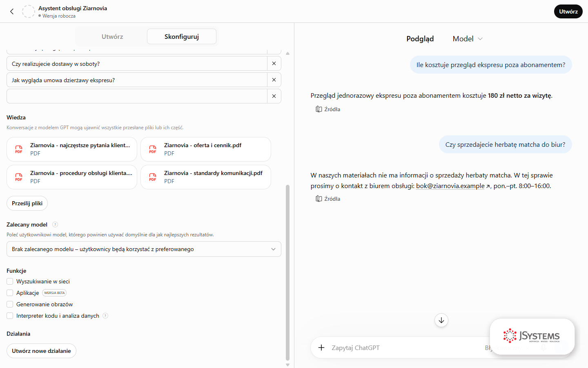588x368 pixels.
Task: Click the configuration panel vertical scrollbar thumb
Action: [x=287, y=273]
